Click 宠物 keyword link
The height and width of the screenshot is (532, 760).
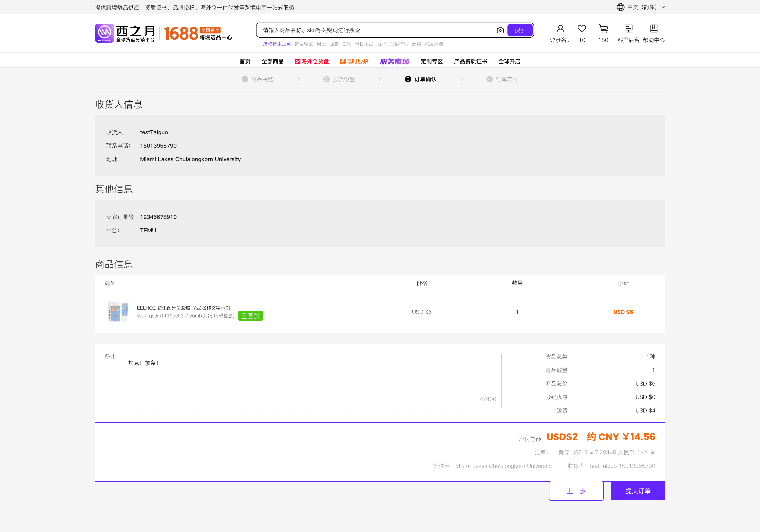[416, 44]
